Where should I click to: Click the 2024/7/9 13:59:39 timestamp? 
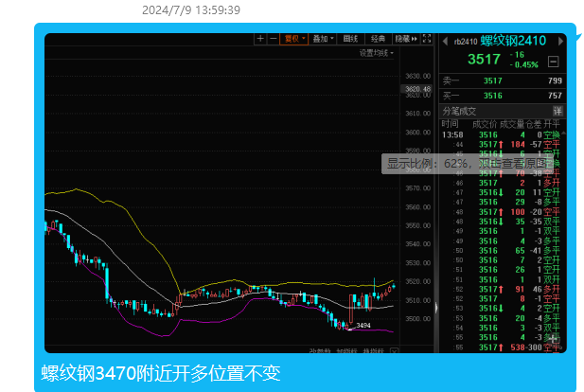click(191, 10)
